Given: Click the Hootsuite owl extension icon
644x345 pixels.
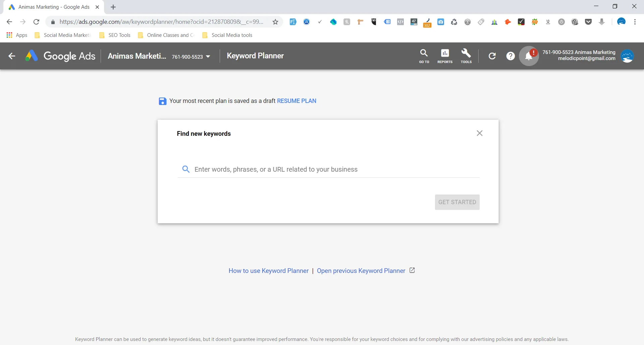Looking at the screenshot, I should click(374, 22).
